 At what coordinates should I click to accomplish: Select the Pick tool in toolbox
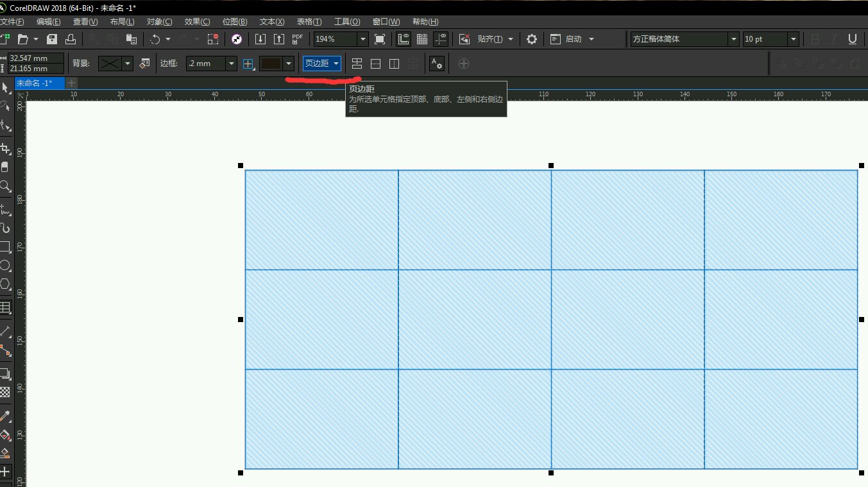[x=5, y=87]
